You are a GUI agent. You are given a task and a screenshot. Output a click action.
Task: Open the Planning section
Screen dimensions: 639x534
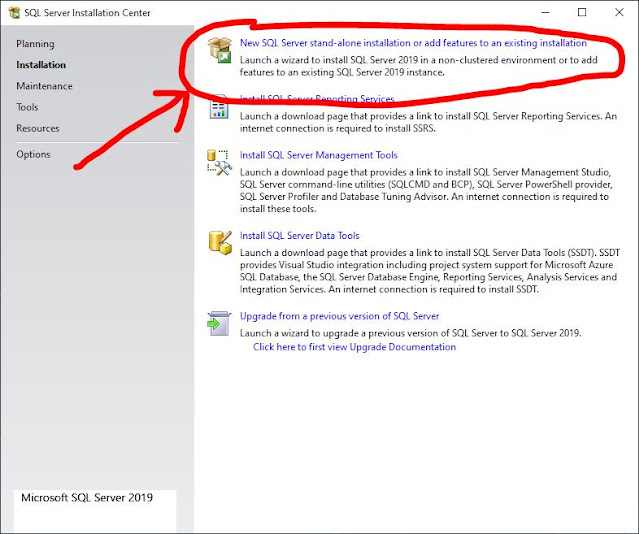tap(35, 44)
